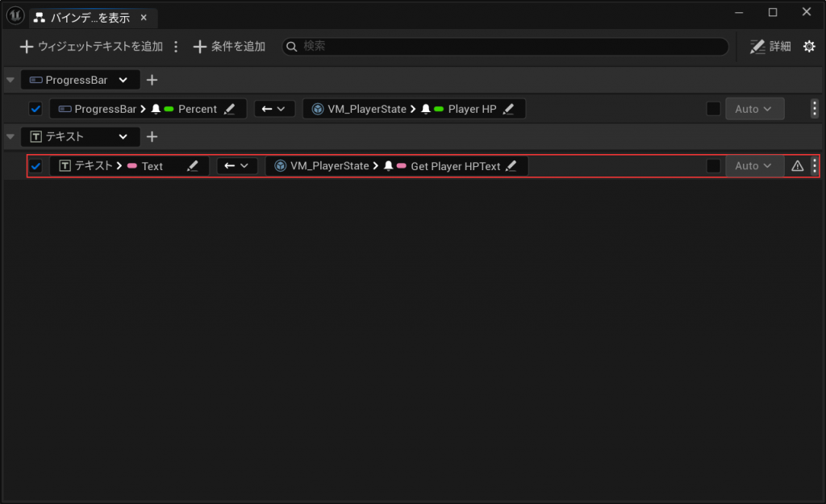Viewport: 826px width, 504px height.
Task: Open Auto dropdown in the Text row
Action: (x=753, y=166)
